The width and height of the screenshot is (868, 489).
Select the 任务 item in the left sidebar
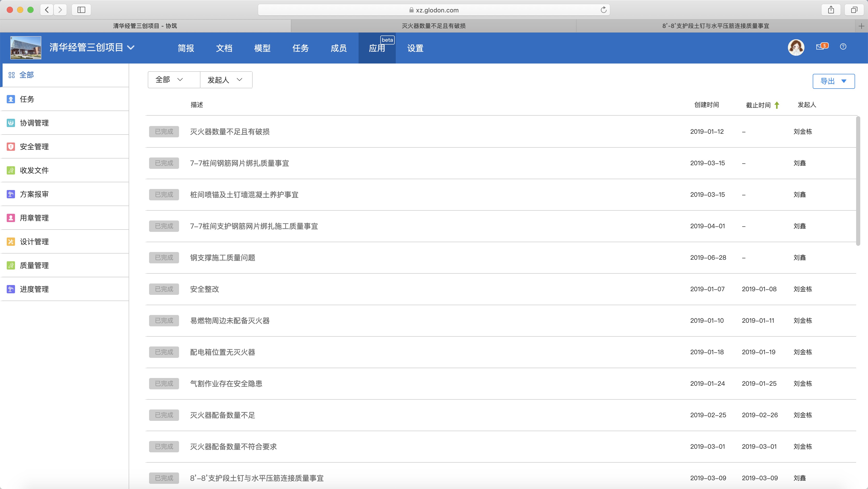tap(27, 99)
